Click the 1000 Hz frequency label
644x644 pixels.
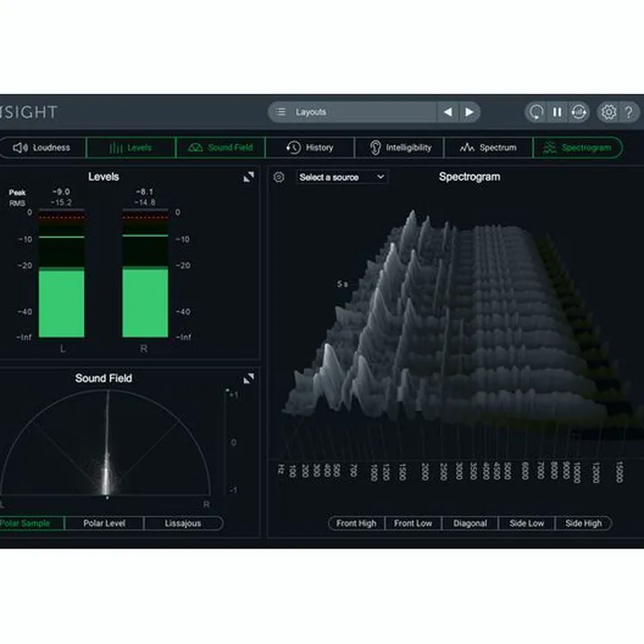click(373, 473)
